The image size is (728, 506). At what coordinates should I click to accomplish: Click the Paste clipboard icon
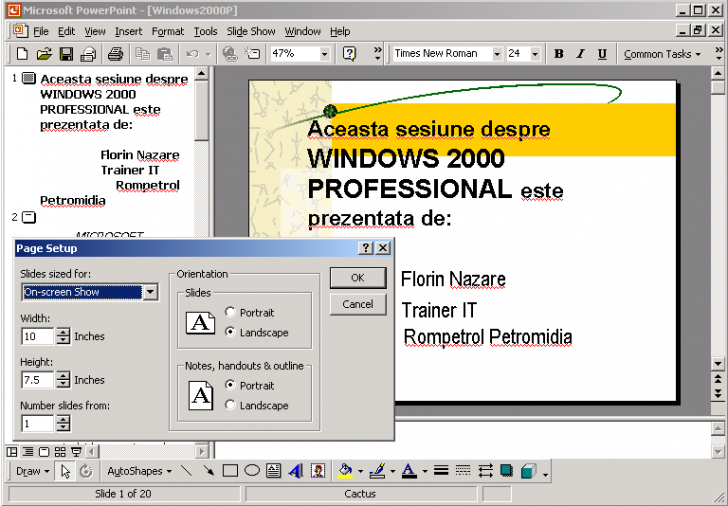pos(165,54)
